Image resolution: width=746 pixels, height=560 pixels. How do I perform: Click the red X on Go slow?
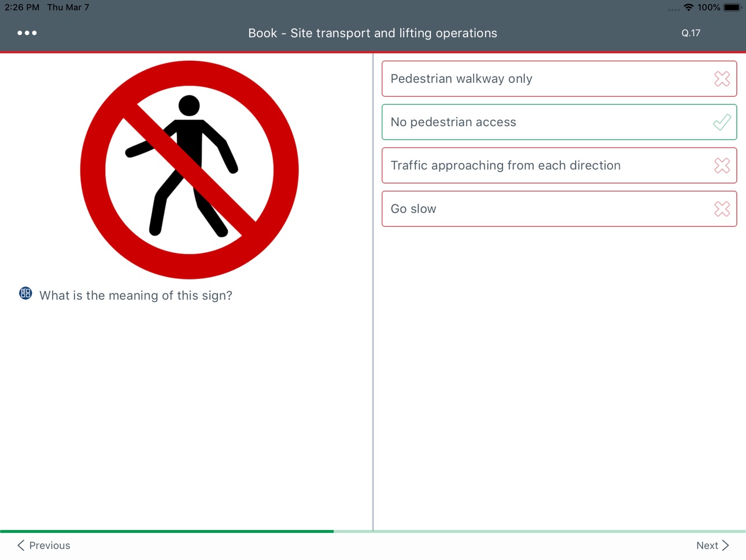coord(722,209)
